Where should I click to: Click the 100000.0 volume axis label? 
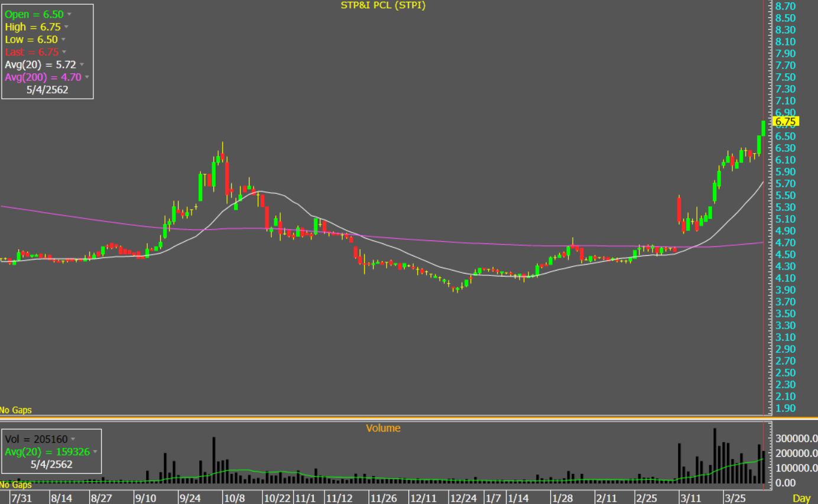(x=796, y=468)
